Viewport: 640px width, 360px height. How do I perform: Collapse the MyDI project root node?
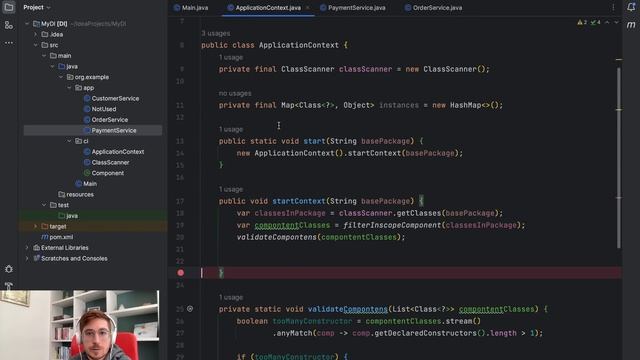point(27,24)
